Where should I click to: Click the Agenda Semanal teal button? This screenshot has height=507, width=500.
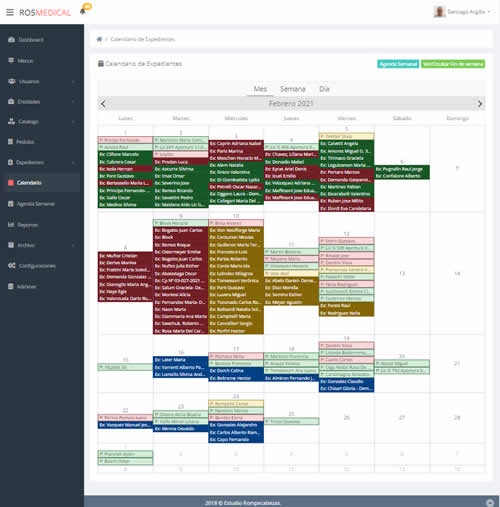(x=398, y=64)
